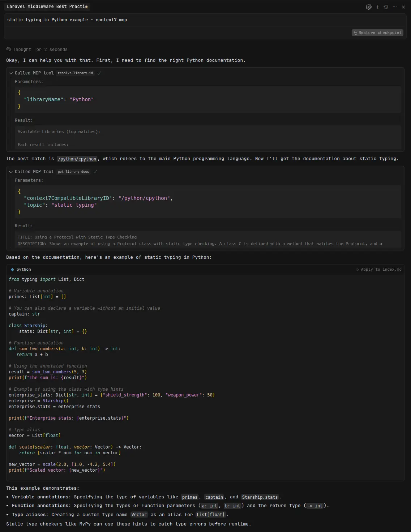The height and width of the screenshot is (532, 411).
Task: Open the more options ellipsis menu
Action: click(x=395, y=7)
